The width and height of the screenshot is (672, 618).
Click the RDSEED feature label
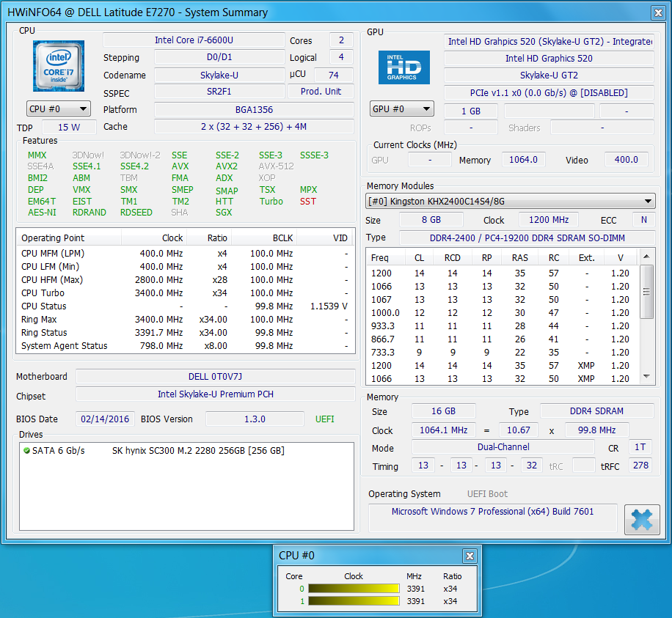click(x=136, y=213)
